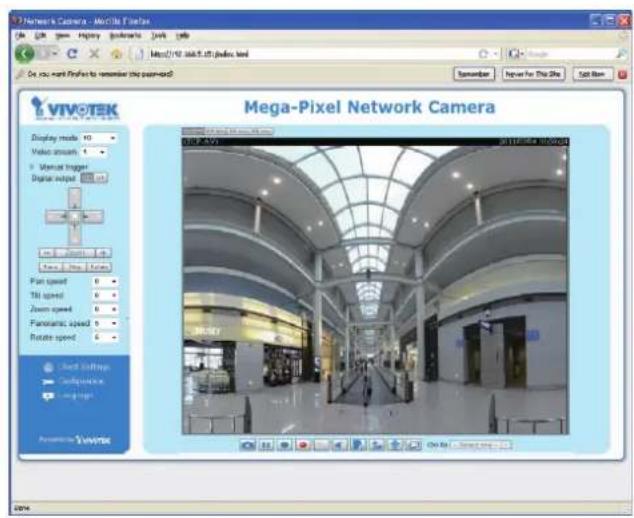Close the password notification bar
634x518 pixels.
tap(622, 74)
